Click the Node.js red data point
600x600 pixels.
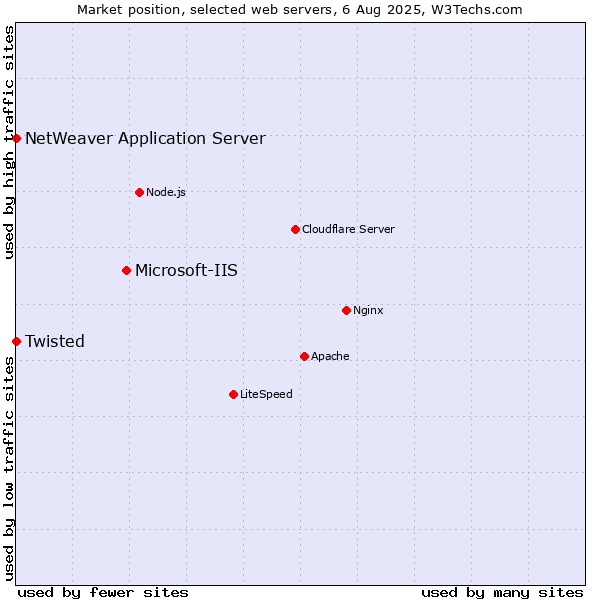click(140, 192)
